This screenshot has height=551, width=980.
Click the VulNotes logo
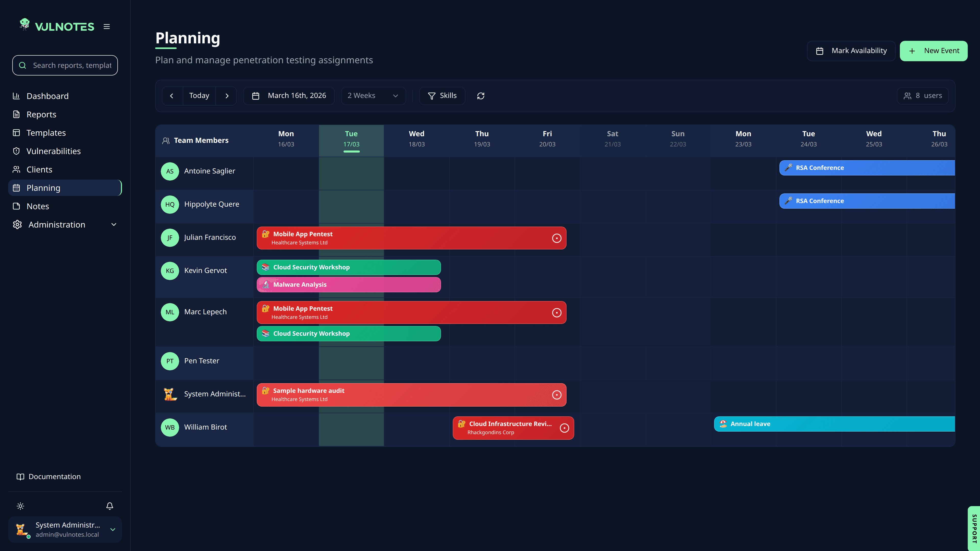point(57,26)
